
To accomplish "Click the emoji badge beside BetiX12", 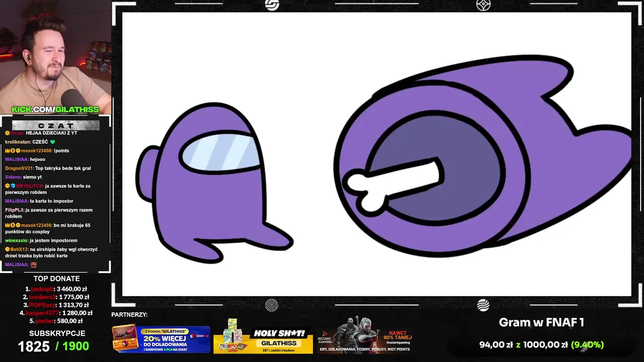I will click(x=8, y=249).
